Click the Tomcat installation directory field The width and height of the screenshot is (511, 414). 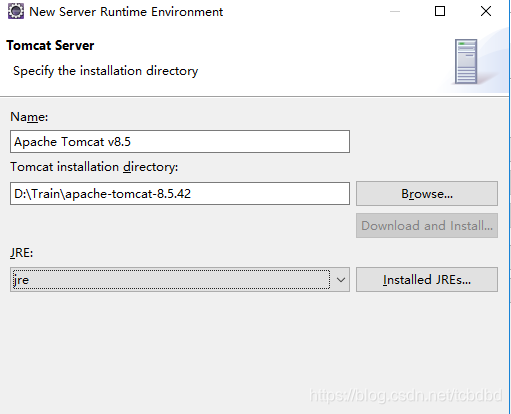click(180, 193)
